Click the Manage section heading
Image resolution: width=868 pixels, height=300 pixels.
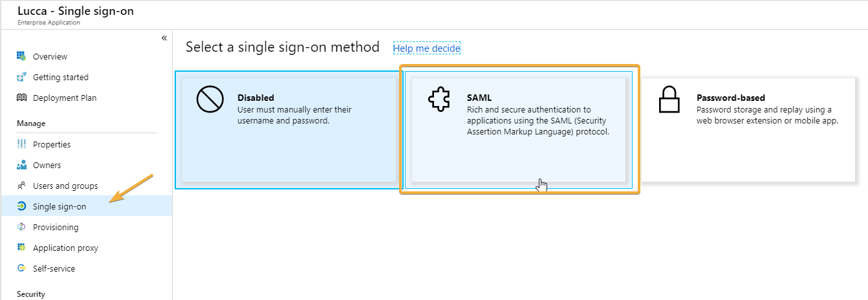31,123
